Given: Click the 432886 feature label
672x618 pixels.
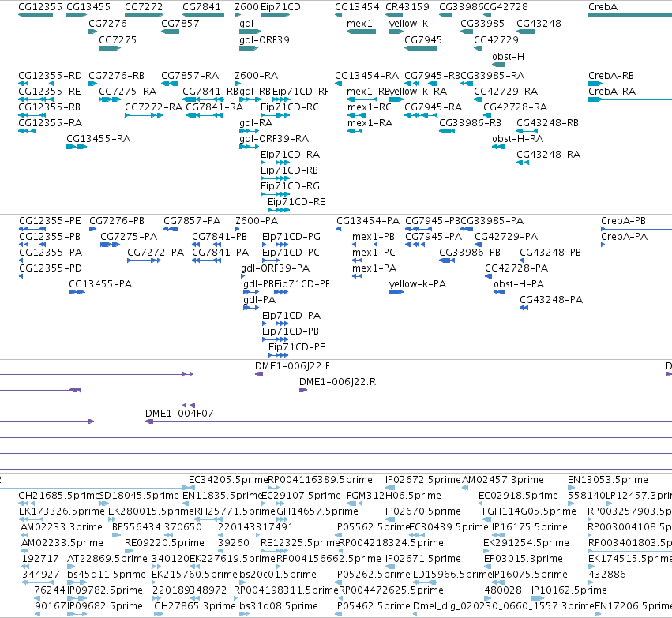Looking at the screenshot, I should [607, 575].
